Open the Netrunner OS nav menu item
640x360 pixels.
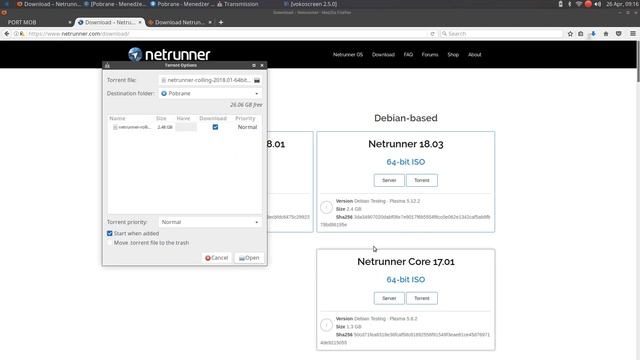click(348, 55)
